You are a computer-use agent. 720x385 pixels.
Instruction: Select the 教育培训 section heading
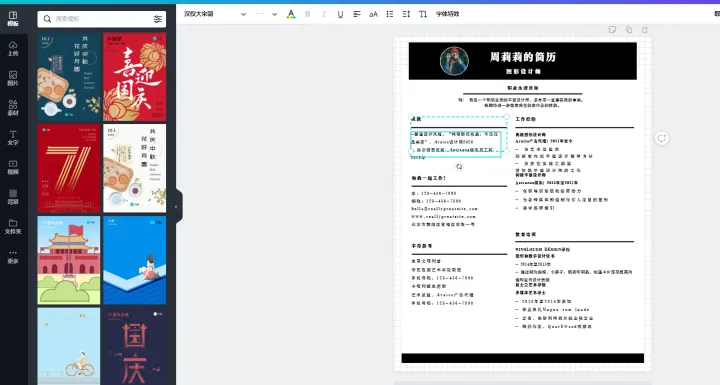[x=526, y=234]
